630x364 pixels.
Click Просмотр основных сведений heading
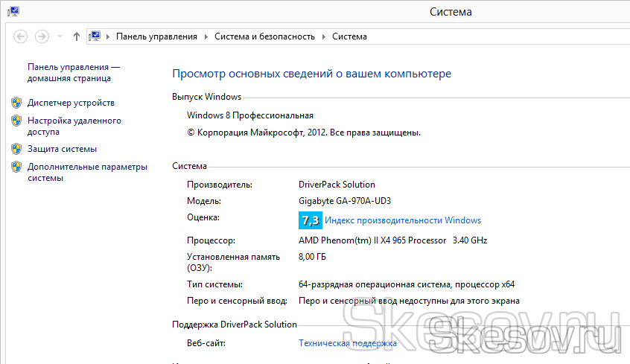point(312,74)
